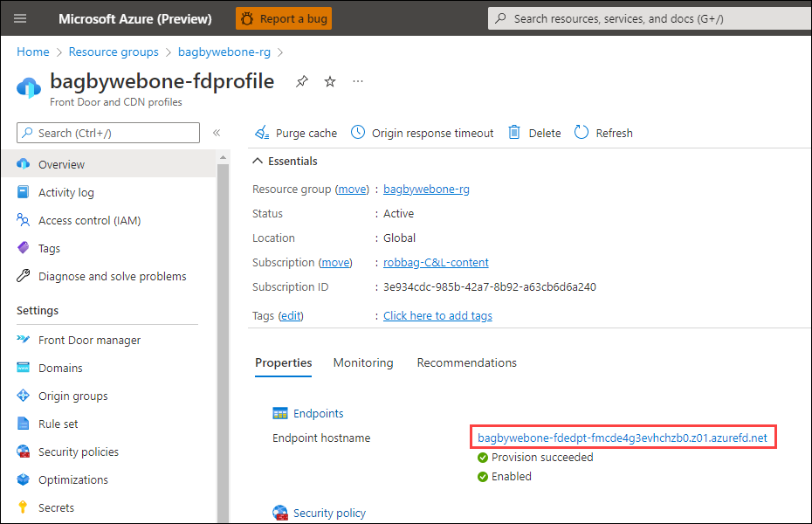This screenshot has height=524, width=812.
Task: Select Overview in the sidebar
Action: 108,164
